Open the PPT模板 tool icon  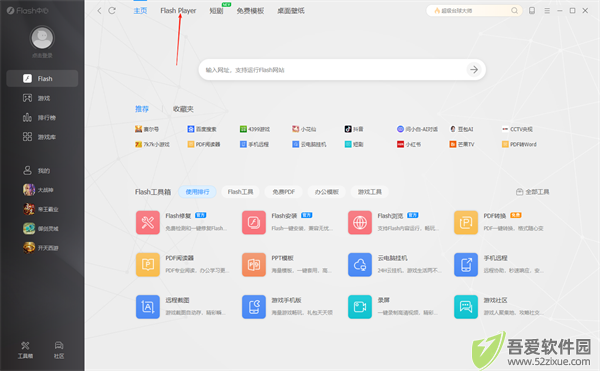click(x=254, y=264)
